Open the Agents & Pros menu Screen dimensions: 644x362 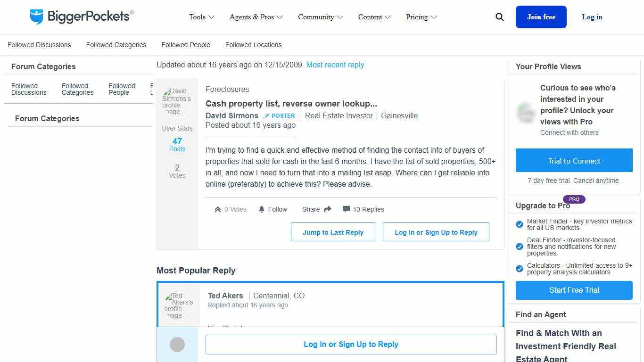point(256,17)
